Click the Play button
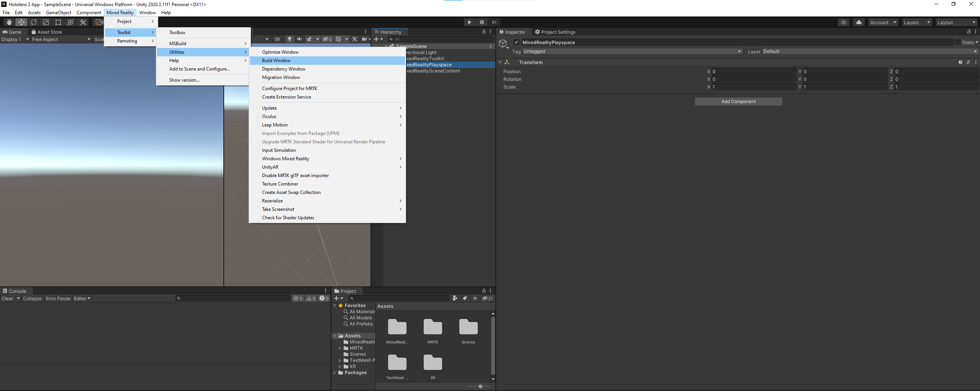The width and height of the screenshot is (980, 391). (469, 22)
